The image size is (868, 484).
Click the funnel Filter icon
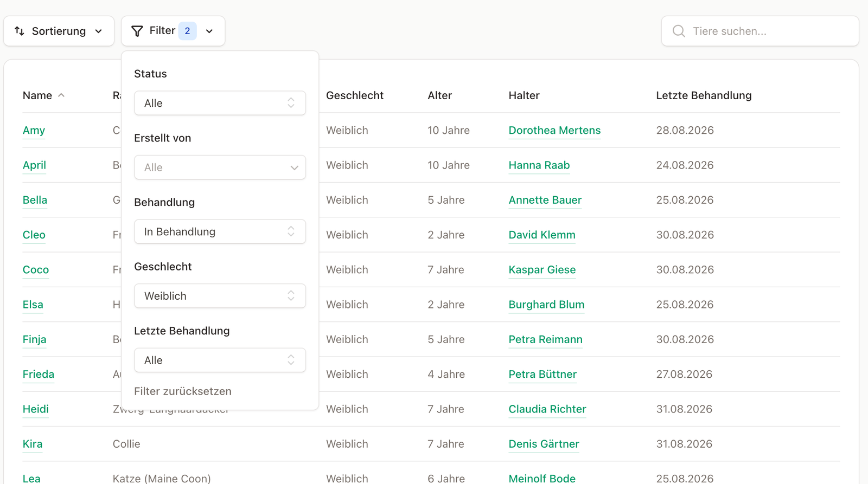[x=137, y=31]
